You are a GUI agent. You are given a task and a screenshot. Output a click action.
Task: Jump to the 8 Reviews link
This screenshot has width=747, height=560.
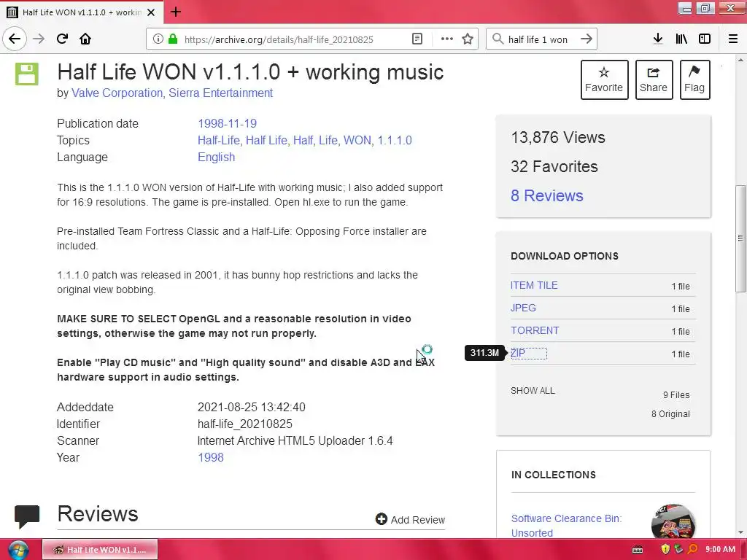pyautogui.click(x=547, y=195)
